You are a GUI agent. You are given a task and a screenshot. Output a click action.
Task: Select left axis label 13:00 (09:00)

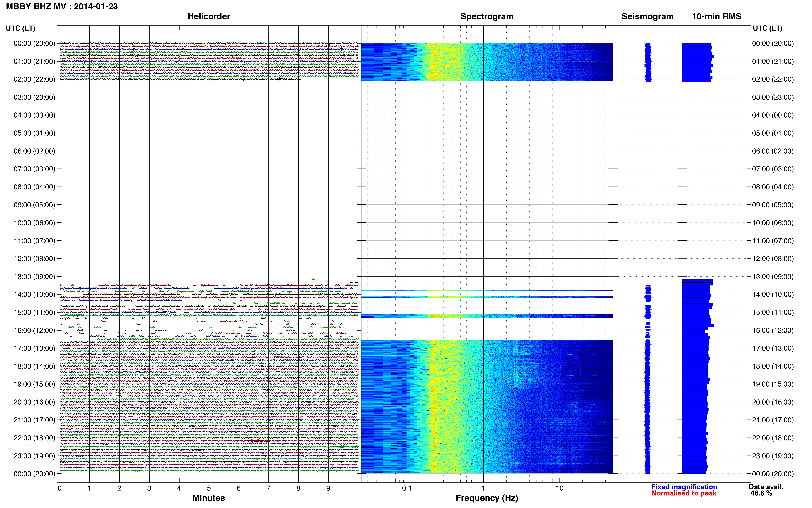[34, 277]
